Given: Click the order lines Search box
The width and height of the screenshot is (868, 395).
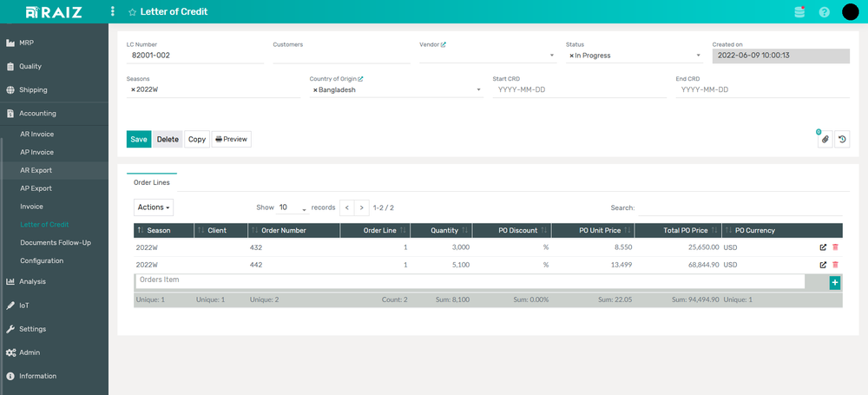Looking at the screenshot, I should click(740, 208).
